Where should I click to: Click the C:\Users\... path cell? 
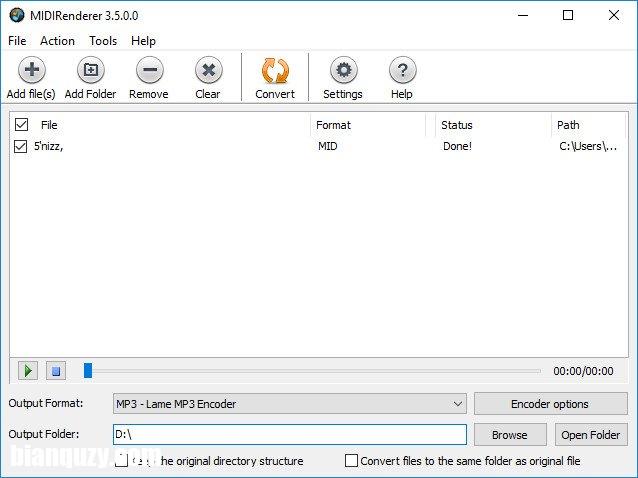(588, 146)
